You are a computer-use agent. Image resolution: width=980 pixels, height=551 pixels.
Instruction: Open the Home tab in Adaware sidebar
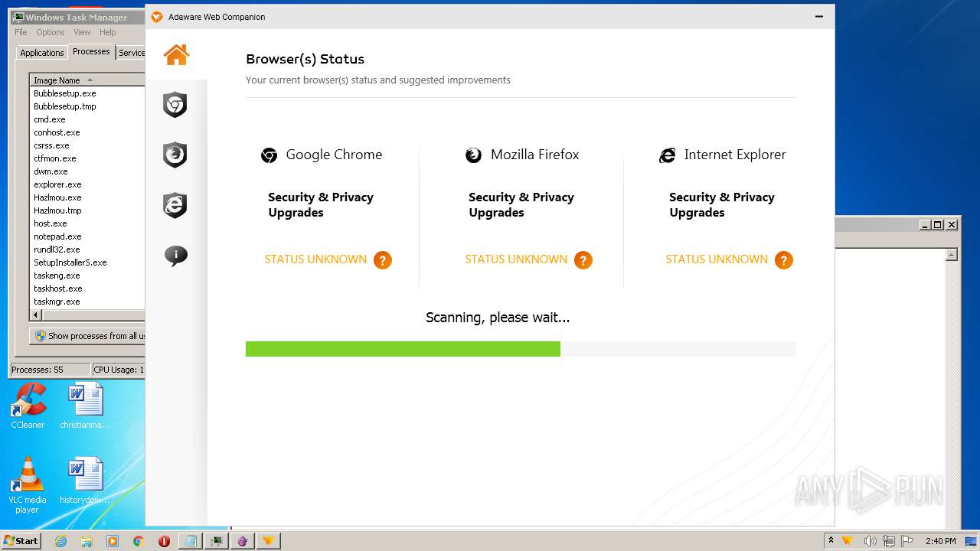[176, 54]
